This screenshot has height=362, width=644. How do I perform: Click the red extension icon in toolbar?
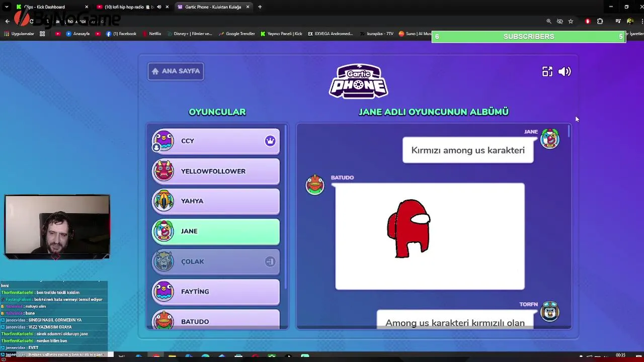(x=588, y=21)
